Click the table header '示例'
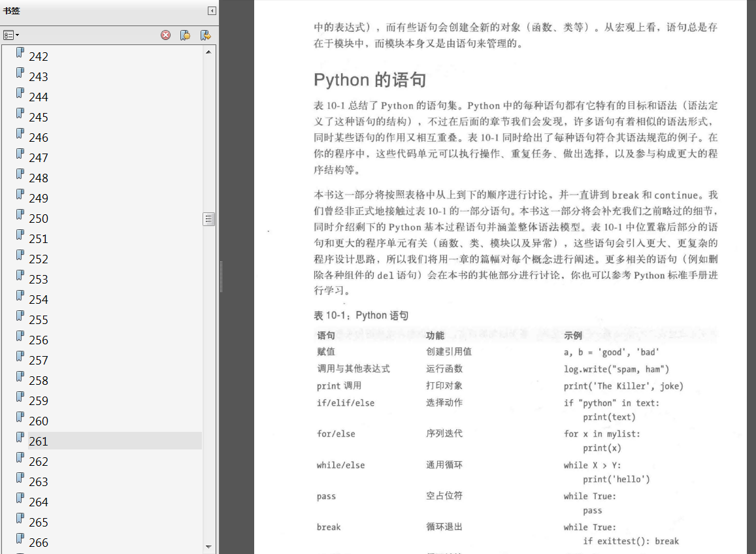Screen dimensions: 756x554 click(573, 336)
